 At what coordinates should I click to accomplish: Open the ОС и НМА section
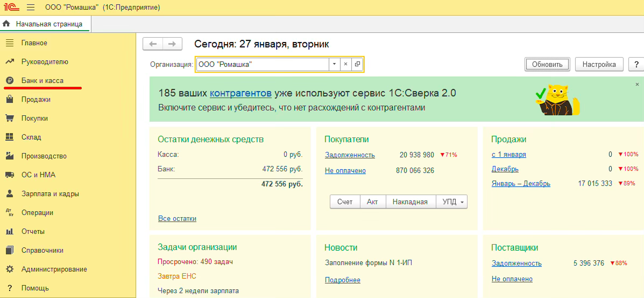pos(38,175)
